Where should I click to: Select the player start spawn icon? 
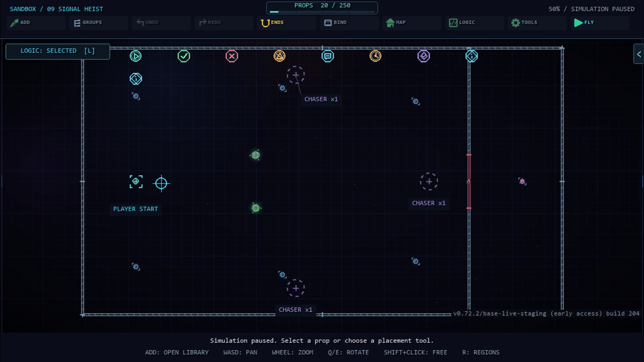136,181
